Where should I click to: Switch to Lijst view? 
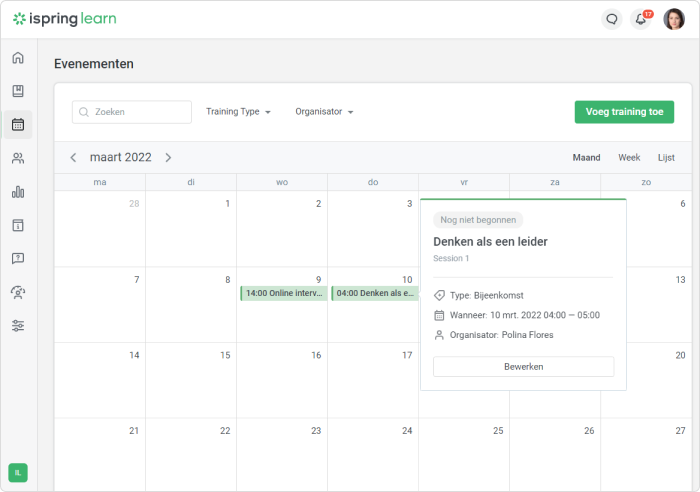[x=666, y=158]
